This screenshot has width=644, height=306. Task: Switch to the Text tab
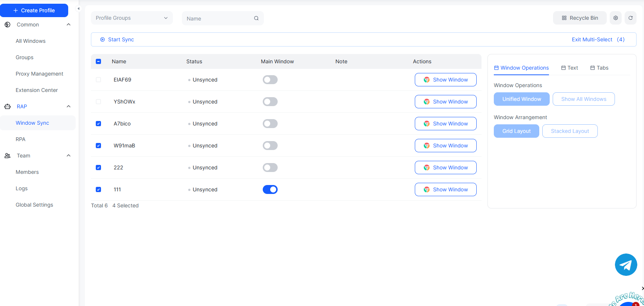(569, 68)
